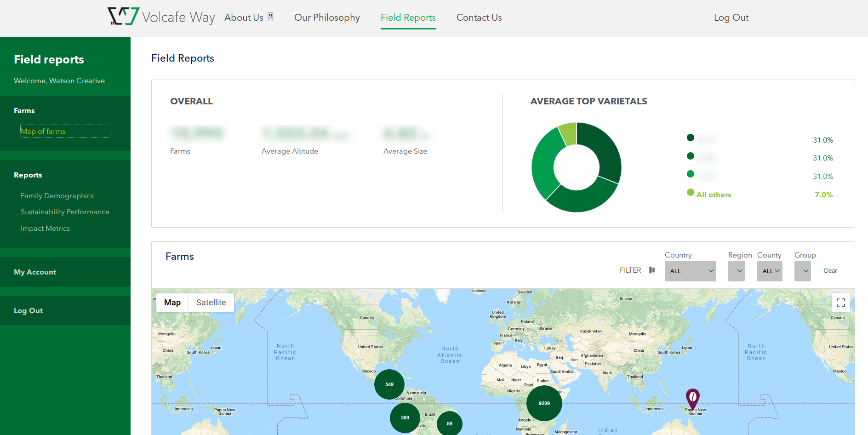
Task: Clear the farm filters
Action: (x=830, y=271)
